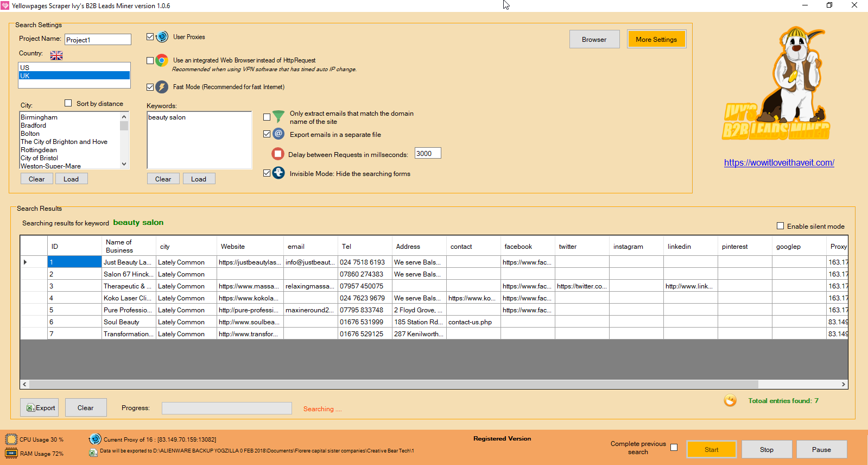Check Enable silent mode box

point(781,225)
